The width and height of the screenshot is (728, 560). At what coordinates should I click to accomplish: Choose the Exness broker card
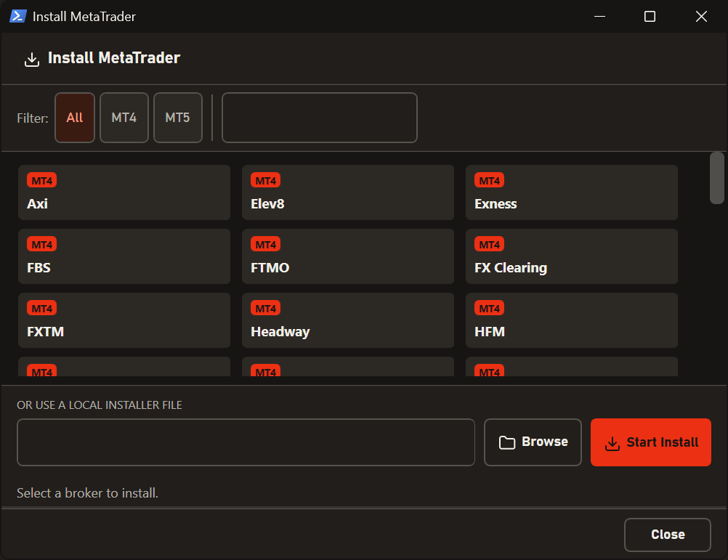[x=572, y=192]
